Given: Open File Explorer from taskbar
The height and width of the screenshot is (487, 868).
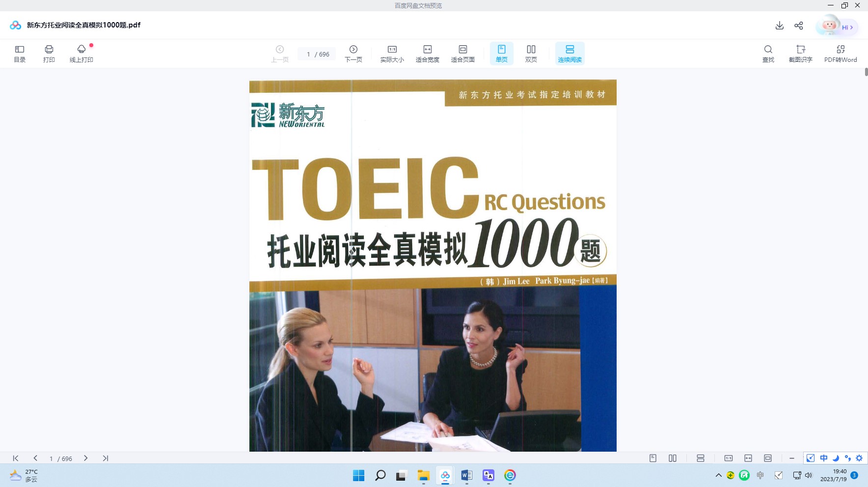Looking at the screenshot, I should pyautogui.click(x=423, y=475).
